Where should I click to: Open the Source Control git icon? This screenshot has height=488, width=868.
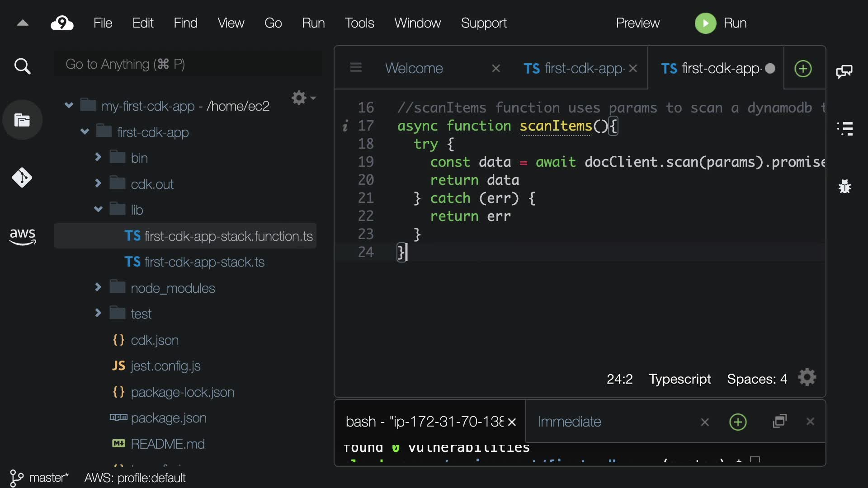[22, 178]
